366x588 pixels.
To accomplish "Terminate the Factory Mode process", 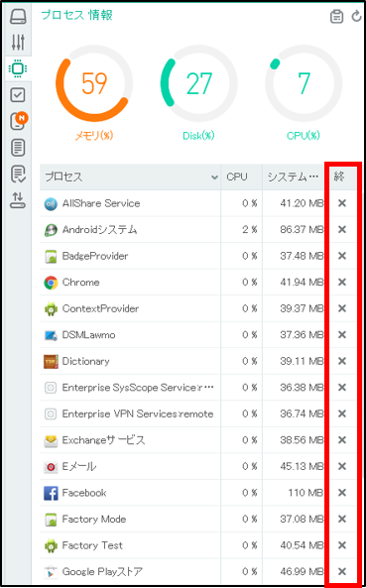I will tap(341, 519).
